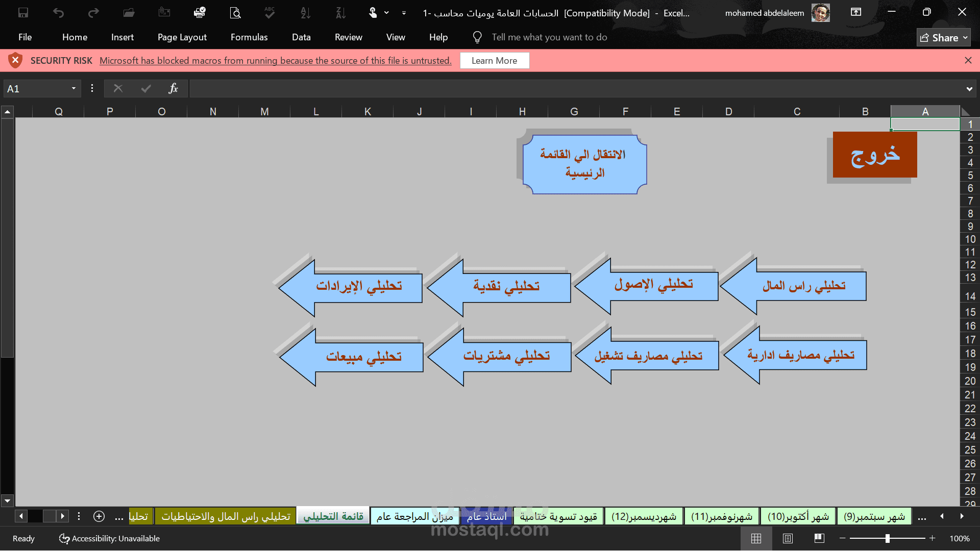This screenshot has height=551, width=980.
Task: Click the Cancel formula X icon
Action: [118, 89]
